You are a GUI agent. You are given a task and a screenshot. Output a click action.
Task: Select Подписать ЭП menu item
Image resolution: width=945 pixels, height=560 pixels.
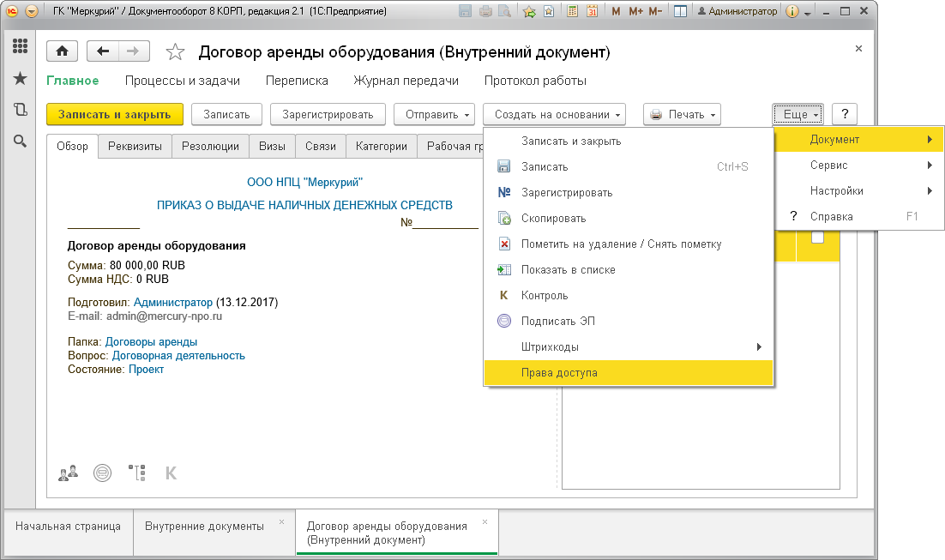coord(629,321)
